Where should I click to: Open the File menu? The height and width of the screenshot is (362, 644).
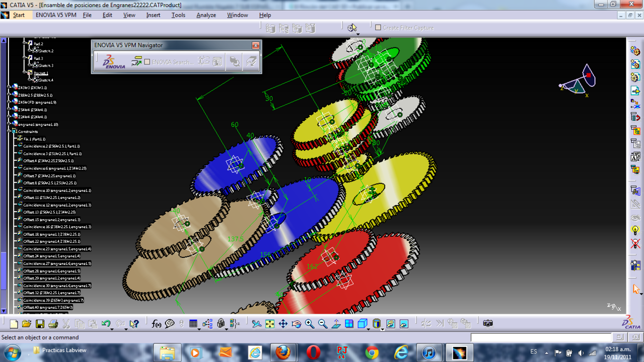click(x=87, y=15)
